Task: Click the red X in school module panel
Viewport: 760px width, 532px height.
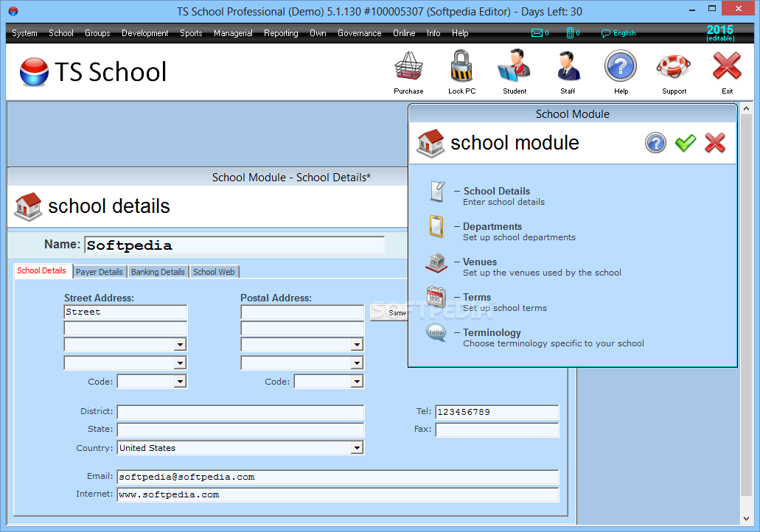Action: (x=715, y=143)
